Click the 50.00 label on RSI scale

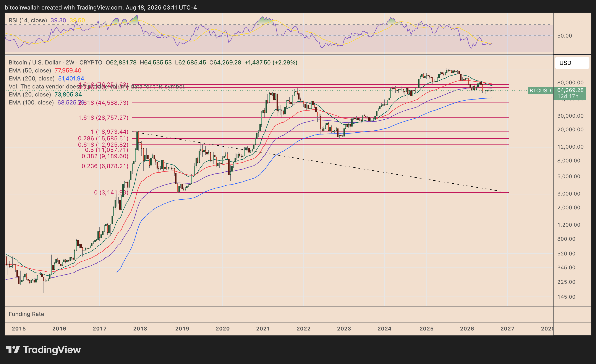click(x=565, y=36)
